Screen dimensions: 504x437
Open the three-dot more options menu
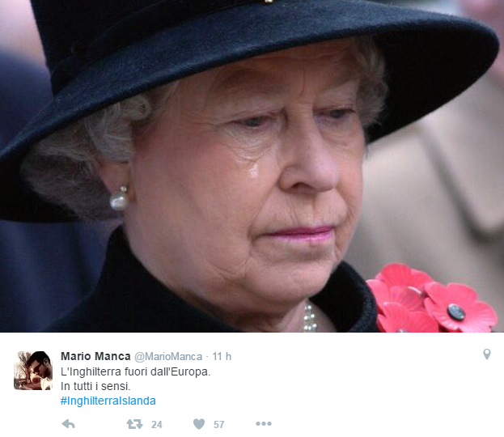coord(264,424)
